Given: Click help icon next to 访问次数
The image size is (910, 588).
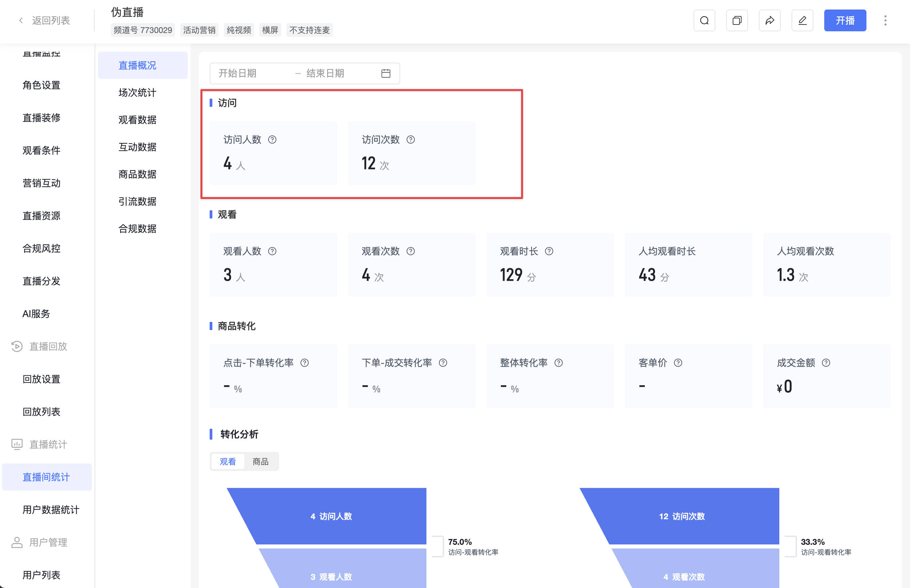Looking at the screenshot, I should (x=410, y=140).
